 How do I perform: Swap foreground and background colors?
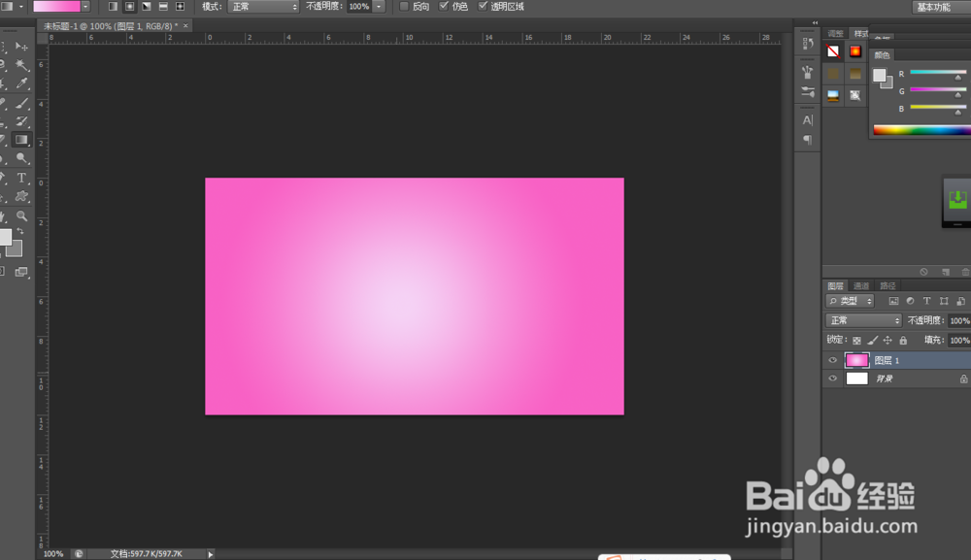point(20,231)
